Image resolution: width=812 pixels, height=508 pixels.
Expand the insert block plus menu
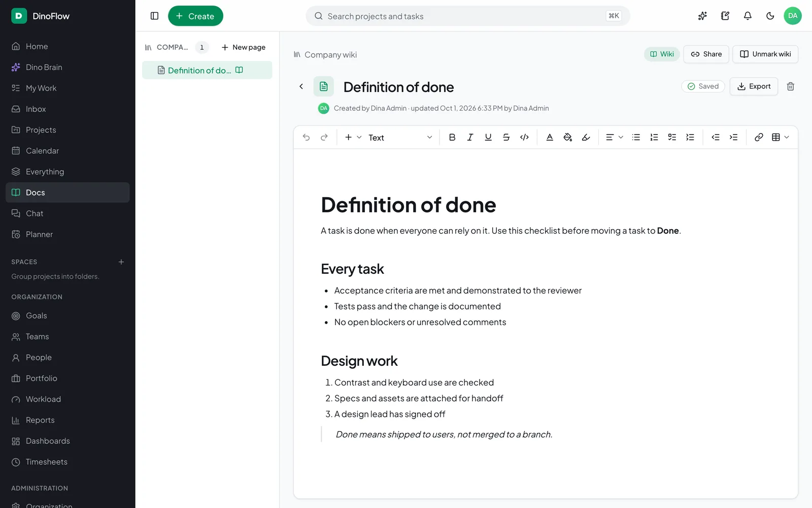point(353,137)
